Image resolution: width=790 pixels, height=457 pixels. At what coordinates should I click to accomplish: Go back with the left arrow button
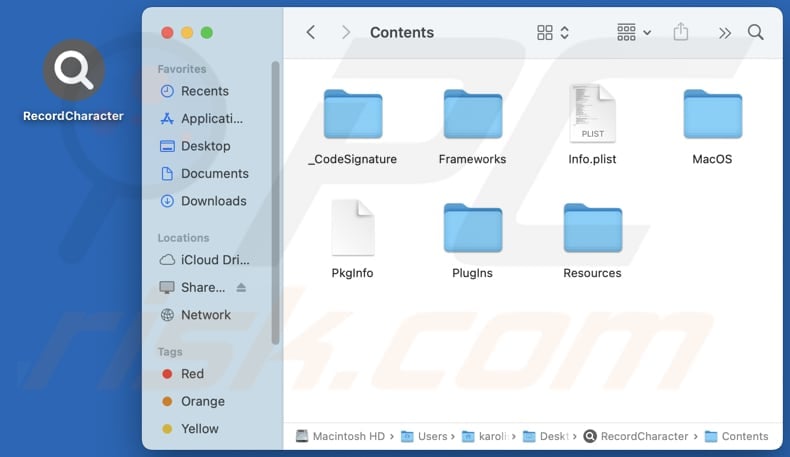click(311, 33)
